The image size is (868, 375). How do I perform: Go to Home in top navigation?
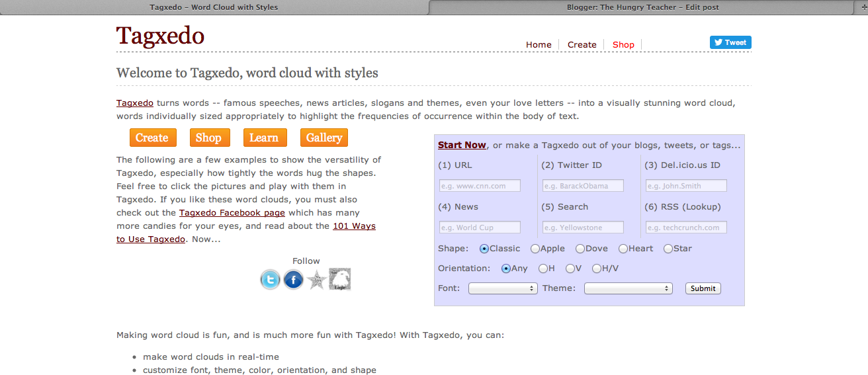(539, 44)
